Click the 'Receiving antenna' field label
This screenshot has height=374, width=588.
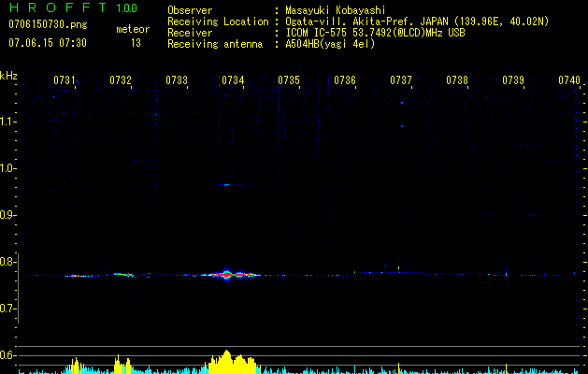(x=215, y=44)
